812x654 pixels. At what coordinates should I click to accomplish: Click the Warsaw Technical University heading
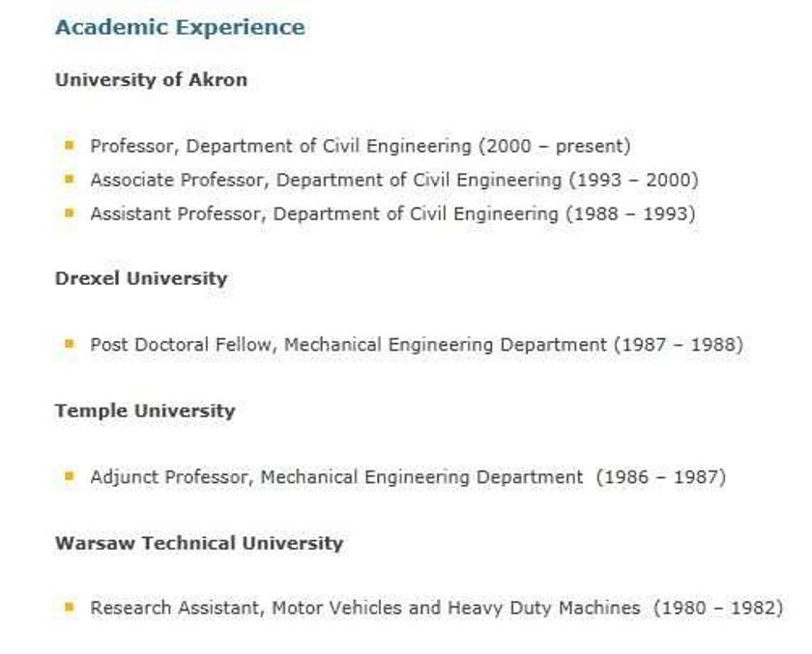click(199, 543)
